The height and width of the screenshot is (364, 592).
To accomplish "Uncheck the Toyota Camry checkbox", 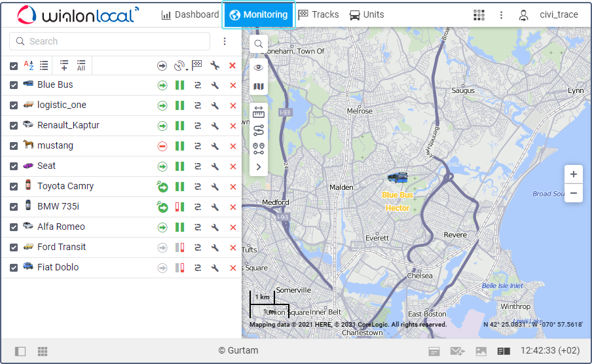I will (14, 187).
